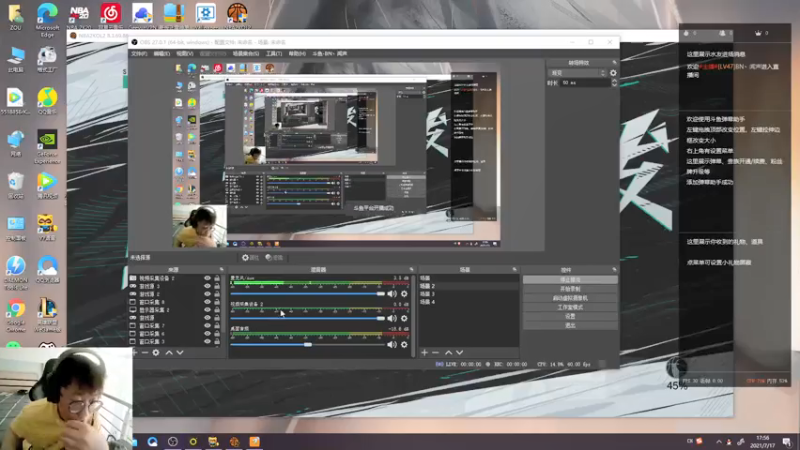Screen dimensions: 800x450
Task: Click the crown icon in danmaku panel
Action: (758, 33)
